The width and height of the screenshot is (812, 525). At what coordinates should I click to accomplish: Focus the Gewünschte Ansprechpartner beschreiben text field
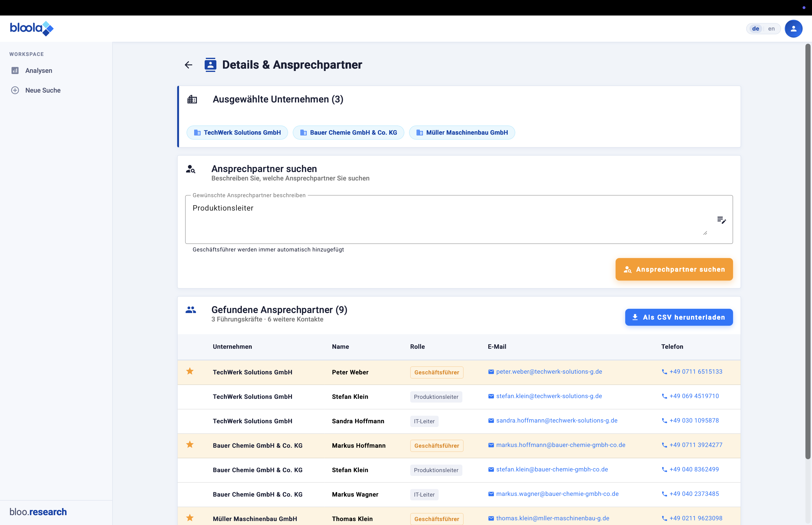click(443, 218)
